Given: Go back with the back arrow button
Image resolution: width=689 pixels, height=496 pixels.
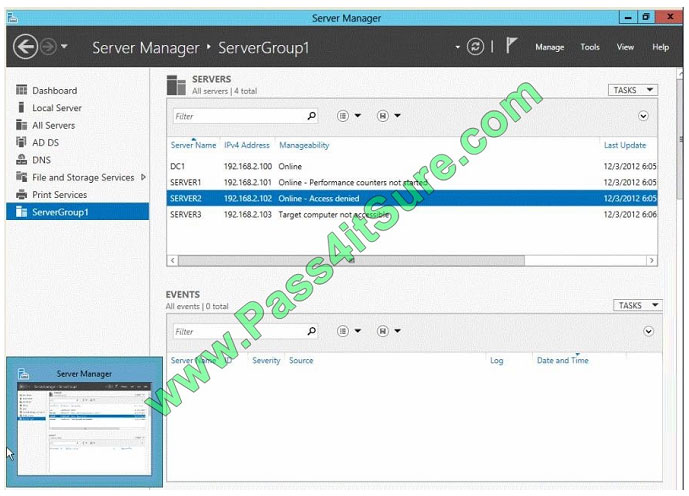Looking at the screenshot, I should 25,47.
